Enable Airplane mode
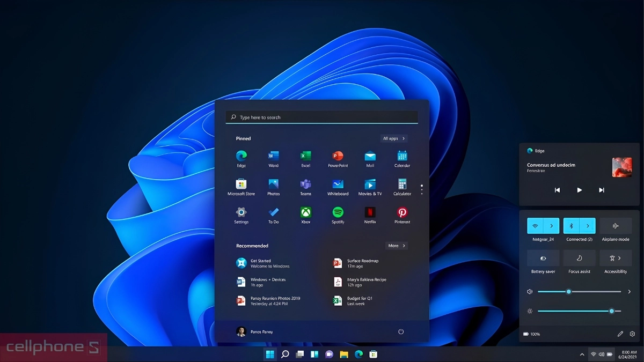This screenshot has height=362, width=644. pos(616,226)
